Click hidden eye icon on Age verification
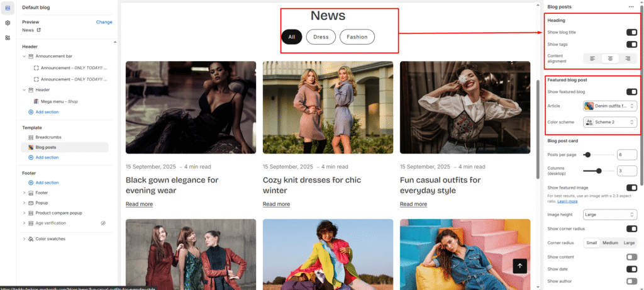The height and width of the screenshot is (290, 644). (x=103, y=223)
